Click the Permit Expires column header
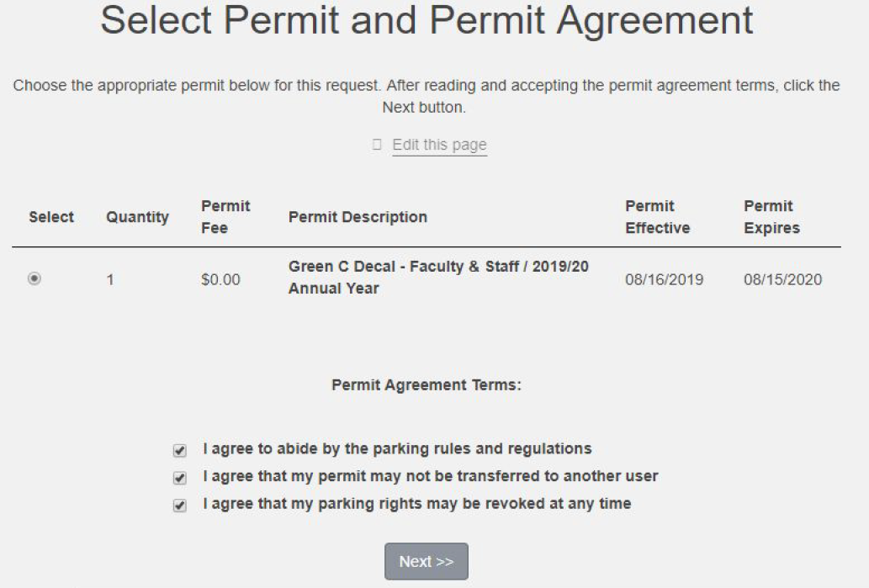The width and height of the screenshot is (869, 588). pos(771,217)
